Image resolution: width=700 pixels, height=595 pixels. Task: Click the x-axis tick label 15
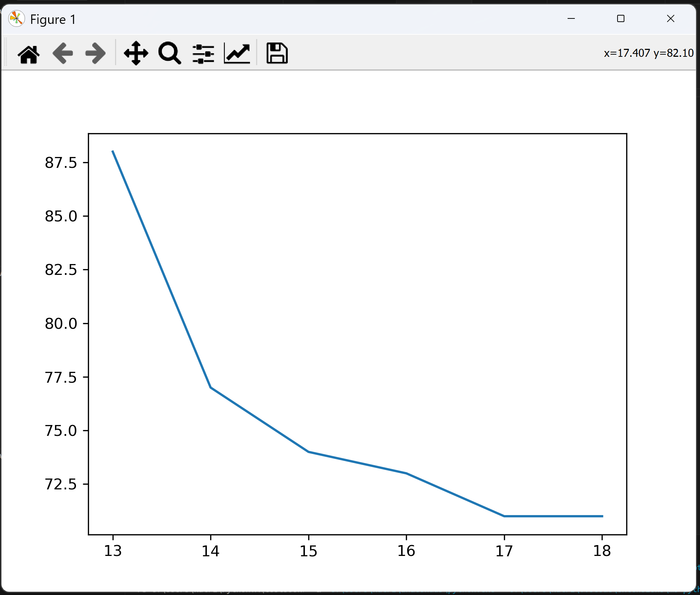[x=308, y=551]
